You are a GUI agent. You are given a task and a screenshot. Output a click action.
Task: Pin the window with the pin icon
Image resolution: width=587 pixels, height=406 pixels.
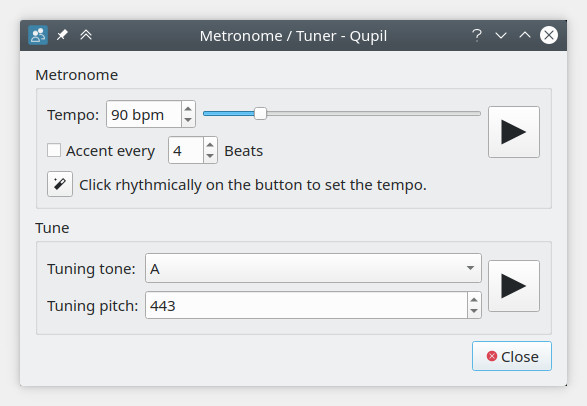point(62,35)
